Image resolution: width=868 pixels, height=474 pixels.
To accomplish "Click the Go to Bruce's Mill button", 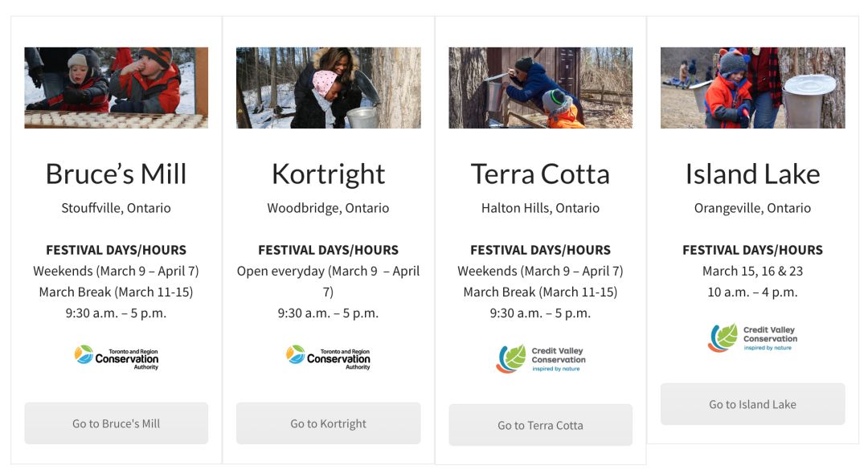I will click(x=117, y=423).
